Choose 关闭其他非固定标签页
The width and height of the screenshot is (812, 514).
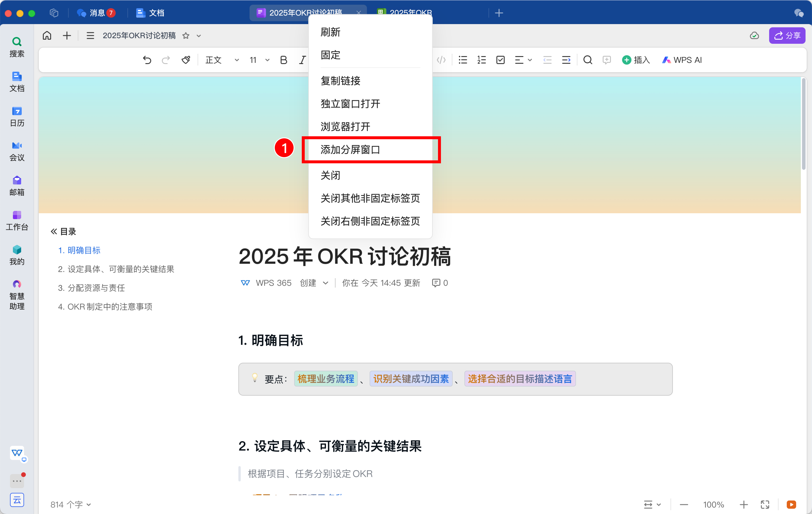370,198
